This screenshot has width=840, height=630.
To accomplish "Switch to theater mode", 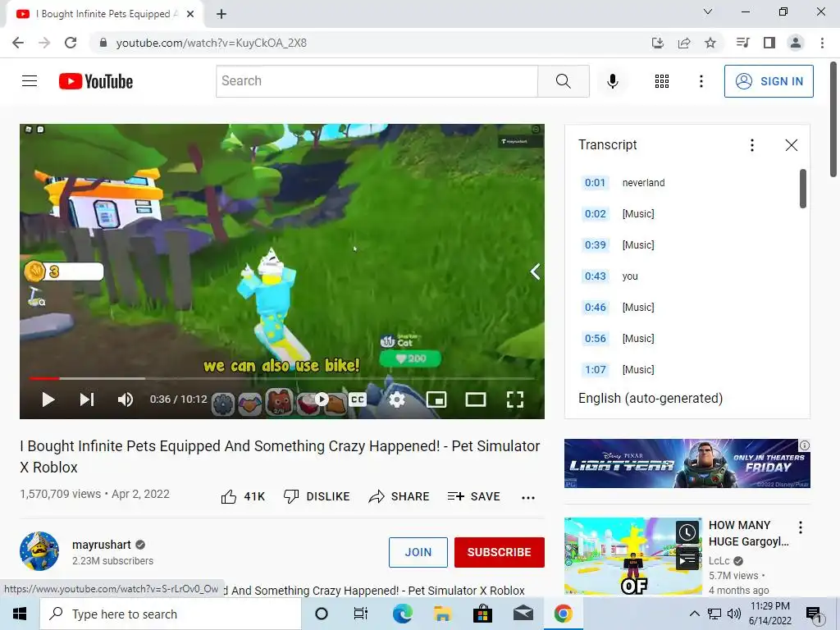I will (x=475, y=399).
